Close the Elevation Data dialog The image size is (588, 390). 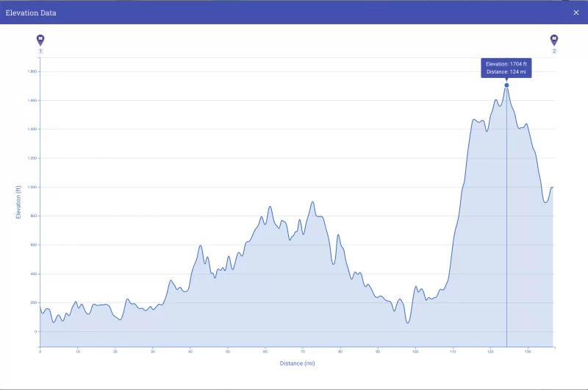point(576,13)
